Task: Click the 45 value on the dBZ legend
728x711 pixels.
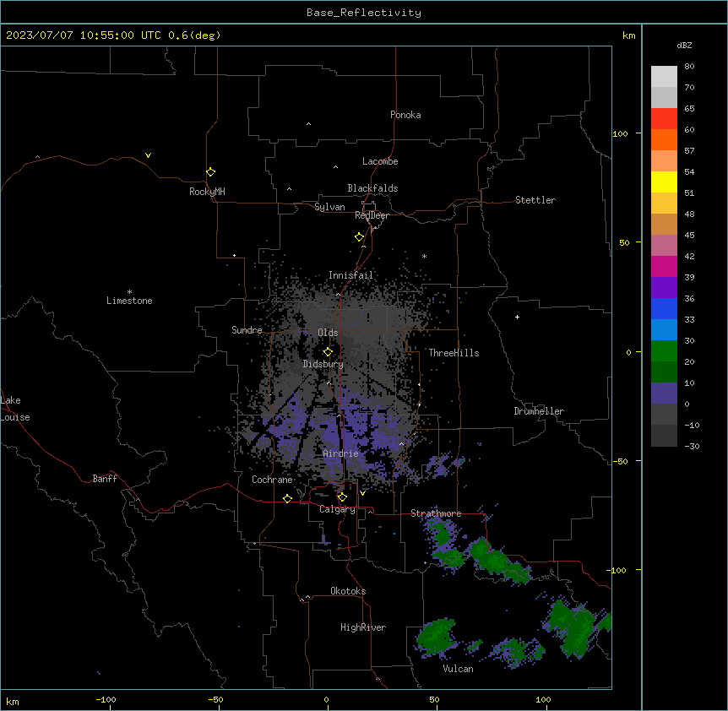Action: click(x=689, y=236)
